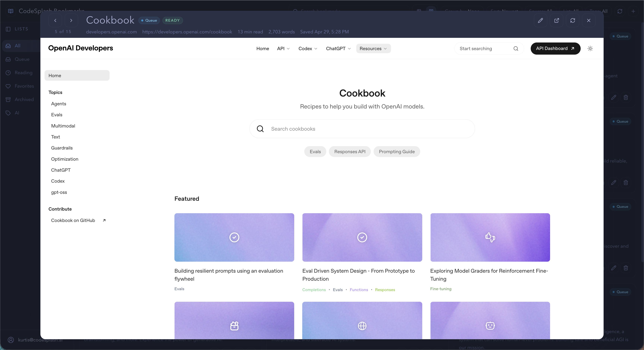The image size is (644, 350).
Task: Click the Search cookbooks magnifier icon
Action: pos(260,129)
